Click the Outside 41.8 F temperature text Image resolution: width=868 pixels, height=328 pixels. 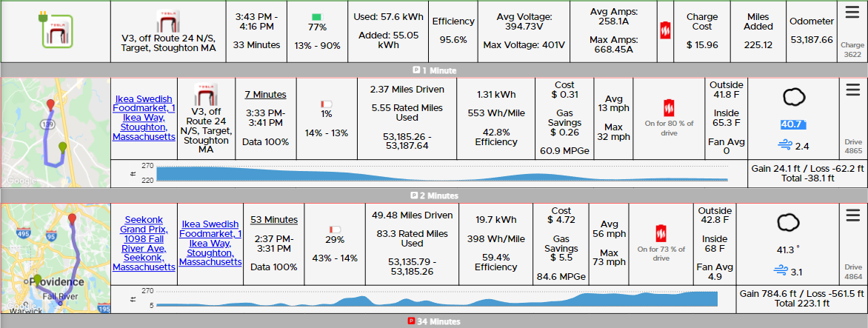pos(725,90)
